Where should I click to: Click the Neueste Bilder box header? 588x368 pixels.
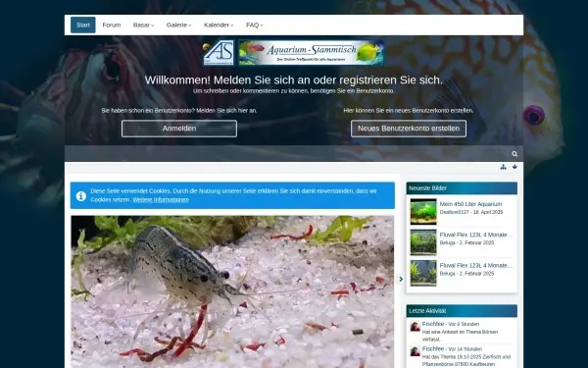[x=462, y=188]
